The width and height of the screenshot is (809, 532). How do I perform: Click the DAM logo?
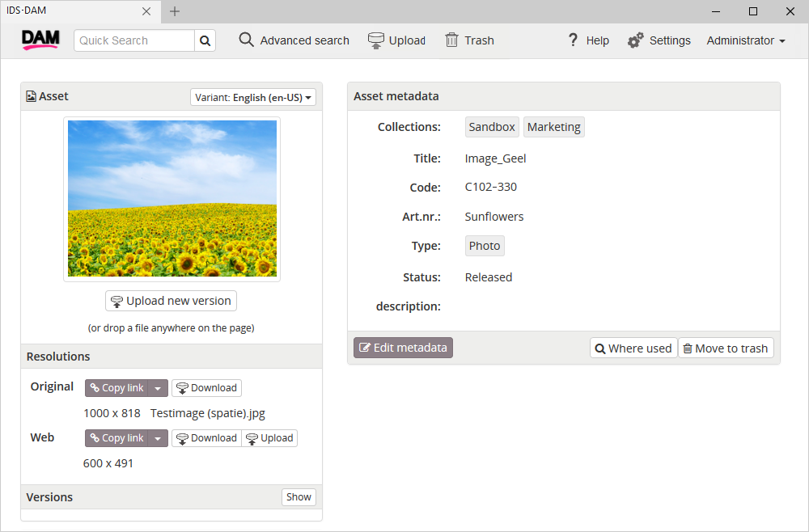pos(40,40)
